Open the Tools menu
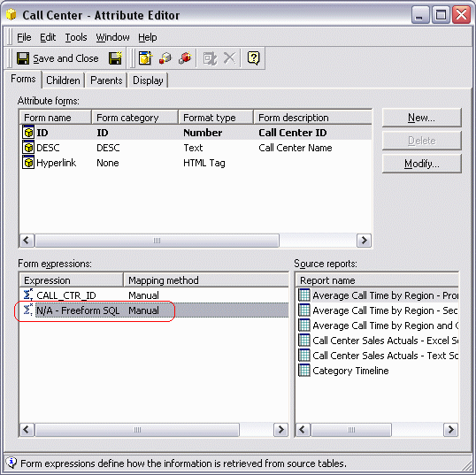 pyautogui.click(x=76, y=37)
